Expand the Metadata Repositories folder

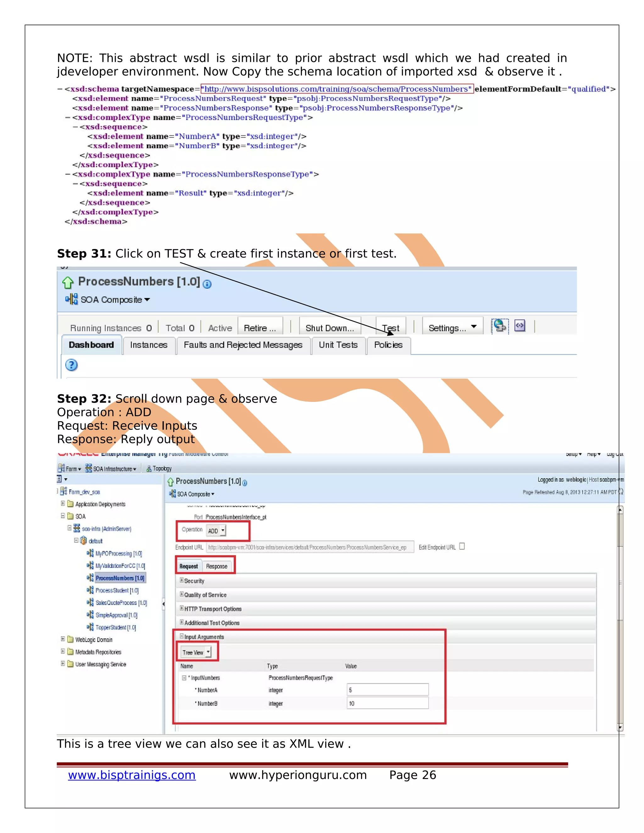(63, 651)
